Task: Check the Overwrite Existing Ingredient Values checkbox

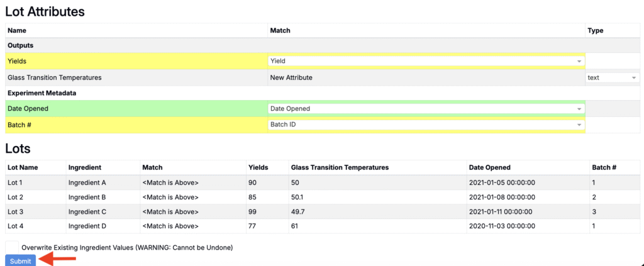Action: coord(12,247)
